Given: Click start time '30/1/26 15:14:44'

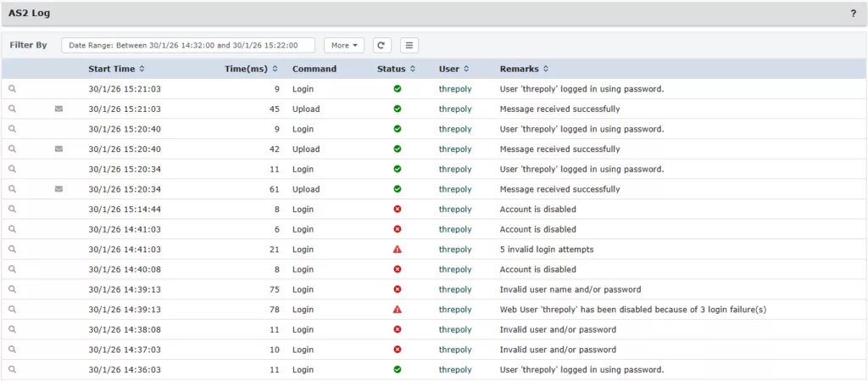Looking at the screenshot, I should (x=125, y=210).
